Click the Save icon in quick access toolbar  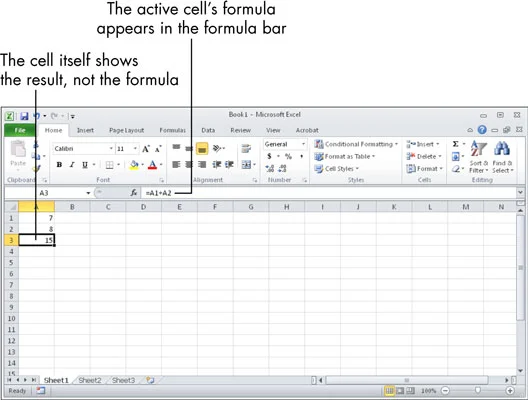click(24, 116)
